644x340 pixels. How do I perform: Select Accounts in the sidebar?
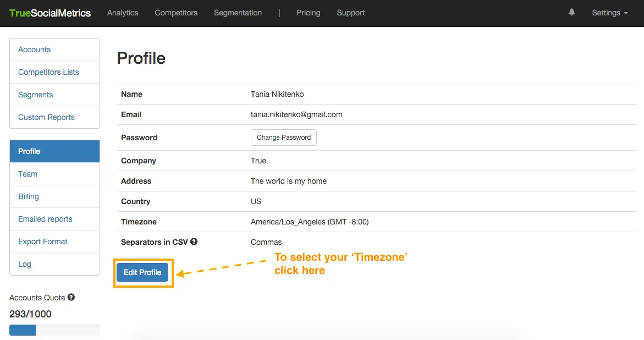(x=34, y=50)
